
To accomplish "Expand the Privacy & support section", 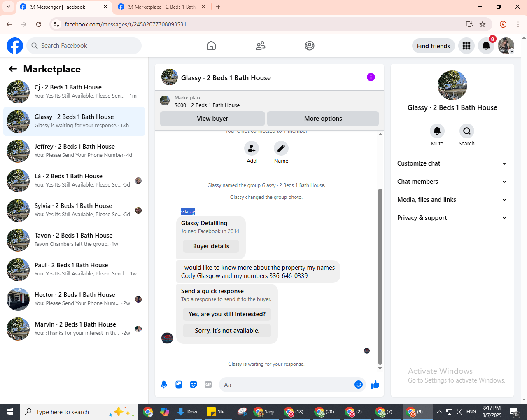I will click(452, 218).
